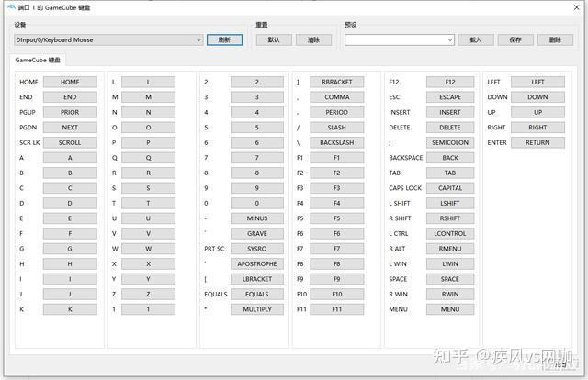Screen dimensions: 588x380
Task: Click the mapping button for key K
Action: [70, 309]
